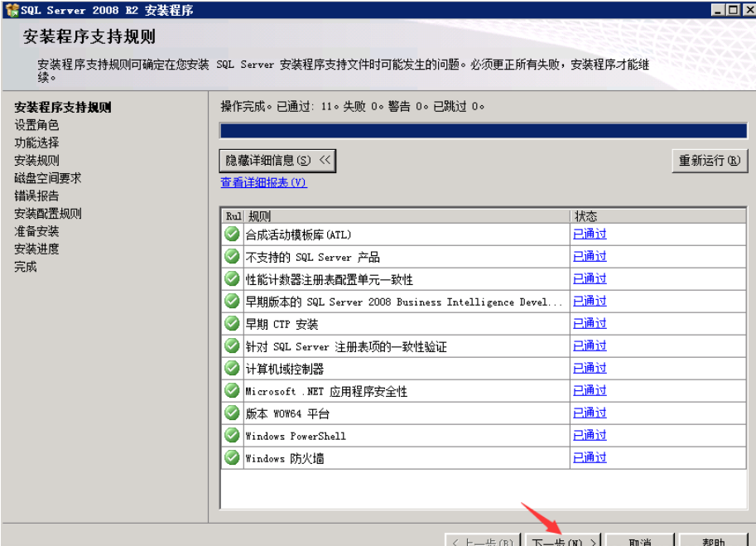Click green check icon for 合成活动模板库(ATL)
Screen dimensions: 756x546
pyautogui.click(x=232, y=234)
